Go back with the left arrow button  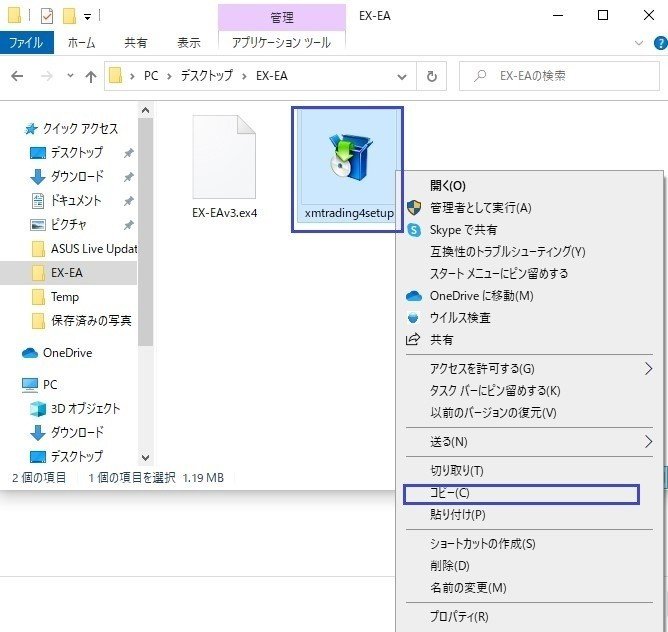(17, 76)
